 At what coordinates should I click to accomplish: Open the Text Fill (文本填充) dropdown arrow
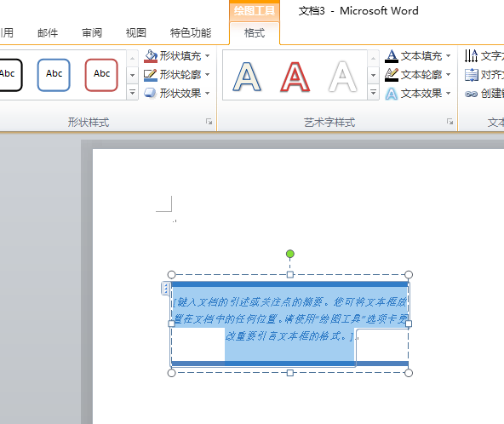448,56
